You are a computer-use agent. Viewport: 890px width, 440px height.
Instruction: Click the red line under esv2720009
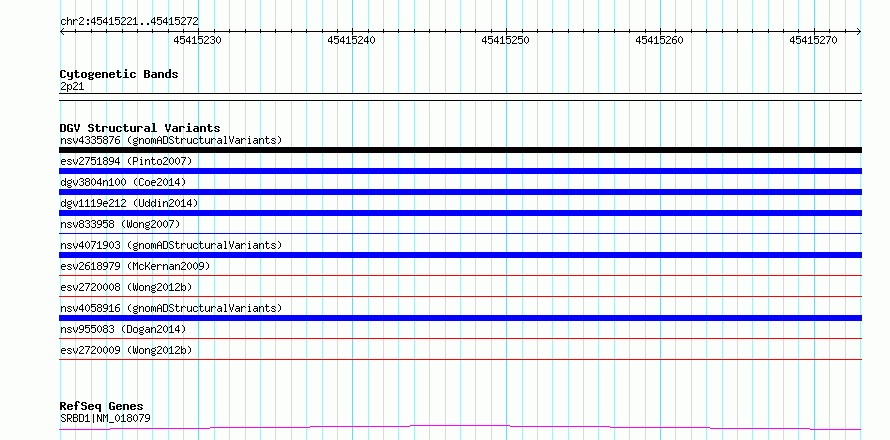pos(460,359)
